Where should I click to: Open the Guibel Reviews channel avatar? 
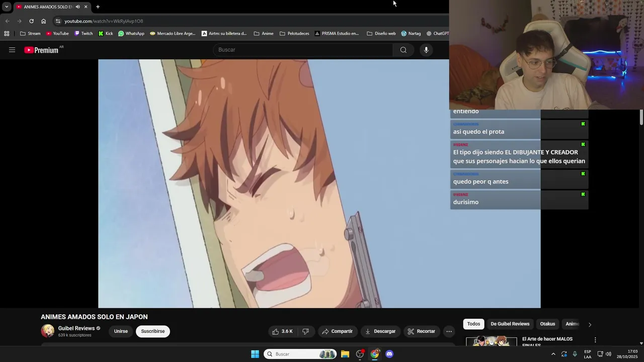click(48, 331)
